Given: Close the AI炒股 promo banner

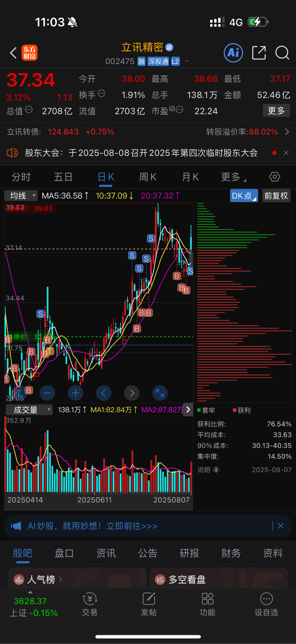Looking at the screenshot, I should click(x=281, y=526).
